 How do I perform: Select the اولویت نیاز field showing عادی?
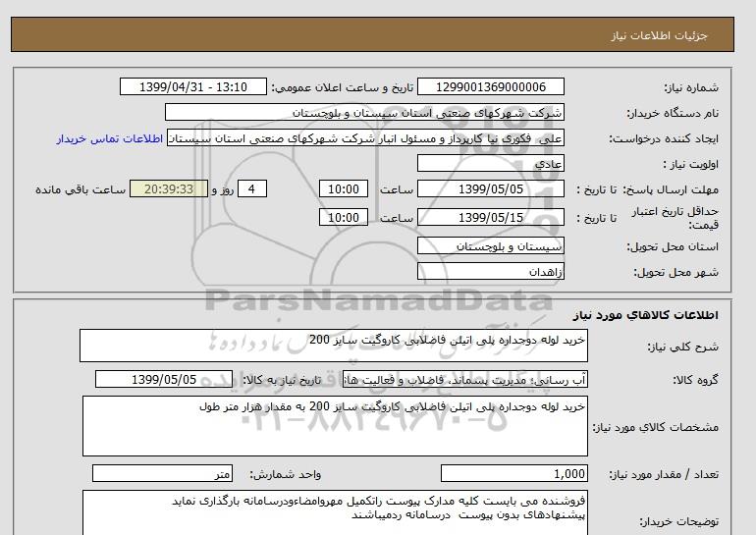click(x=490, y=163)
